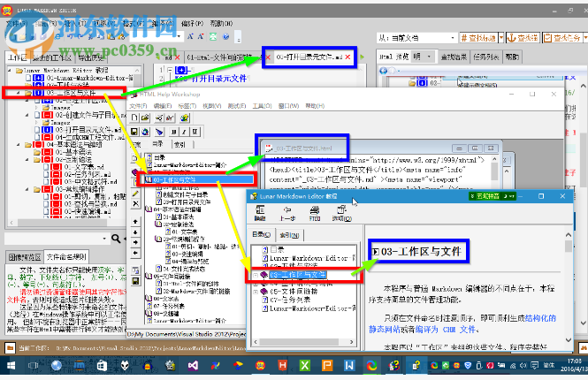
Task: Open 索引(N) tab in CHM viewer
Action: point(289,235)
